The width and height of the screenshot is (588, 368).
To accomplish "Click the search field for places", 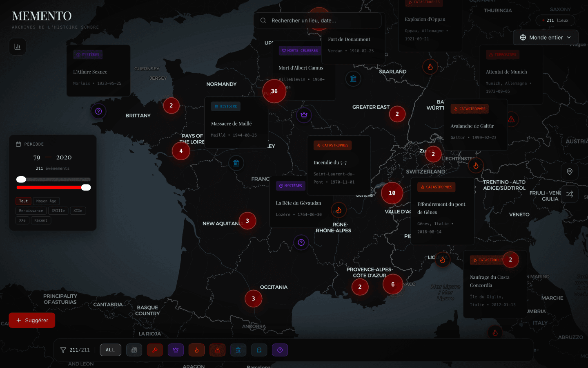I will [318, 20].
